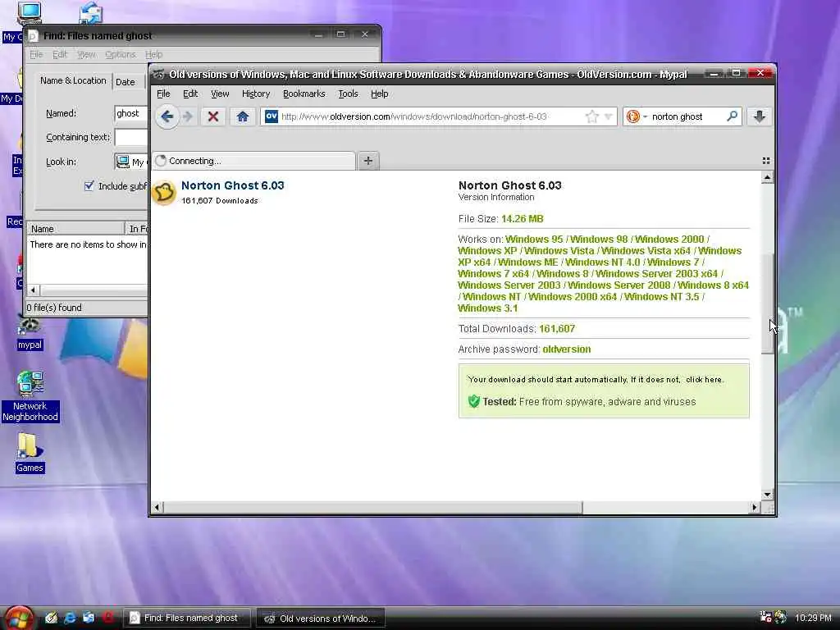840x630 pixels.
Task: Click the Windows 95 link
Action: 534,239
